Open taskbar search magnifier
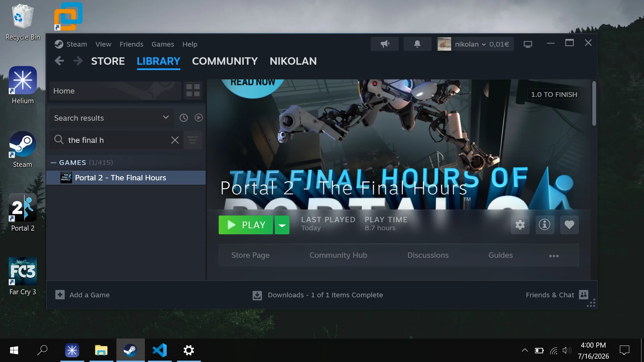 [42, 350]
